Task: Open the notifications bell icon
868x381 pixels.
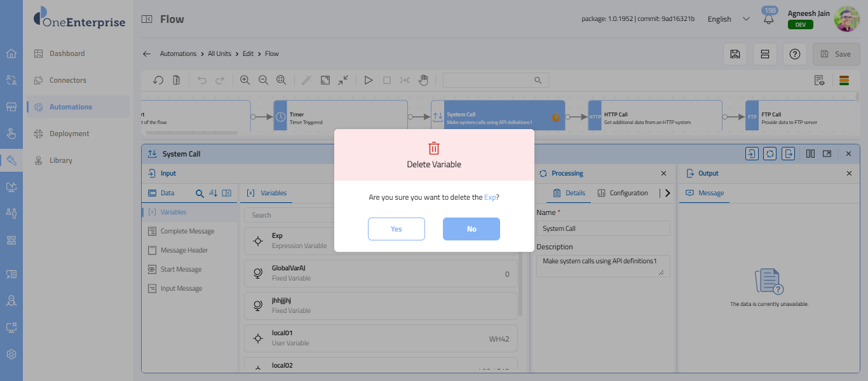Action: (x=768, y=20)
